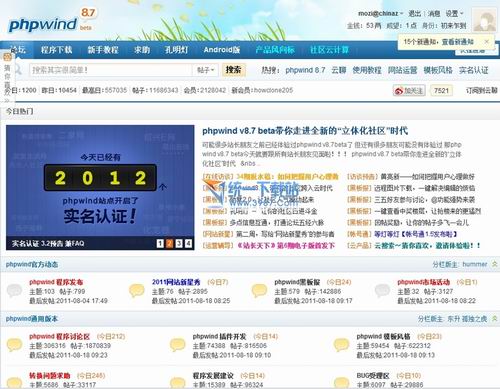Open 《站长天下》第6期电子版 link
The width and height of the screenshot is (500, 389).
[x=286, y=246]
